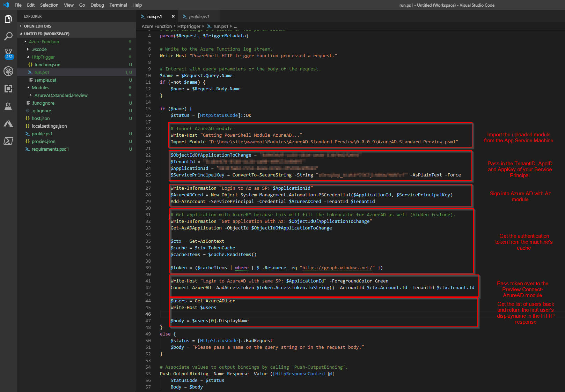
Task: Open the Debug view (bug icon)
Action: [8, 71]
